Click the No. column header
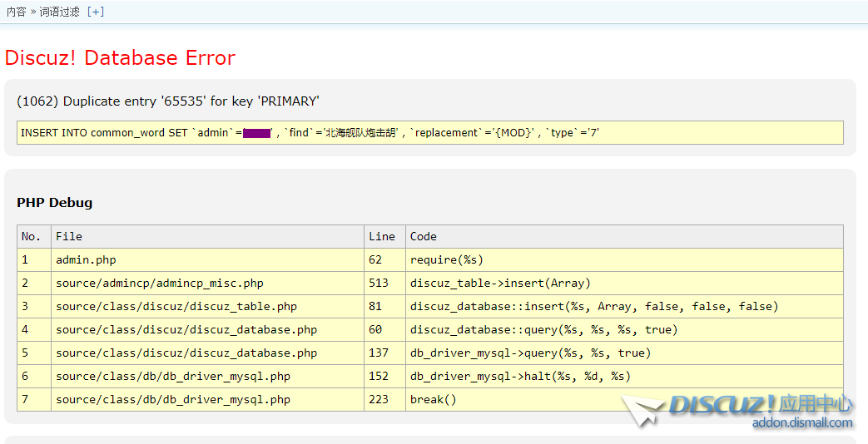The image size is (868, 444). coord(34,237)
